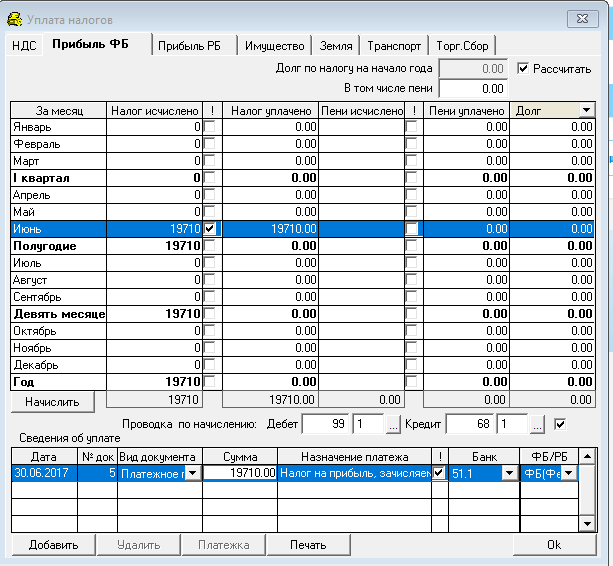The height and width of the screenshot is (566, 613).
Task: Check the tax checkbox in the Февраль row
Action: (x=210, y=143)
